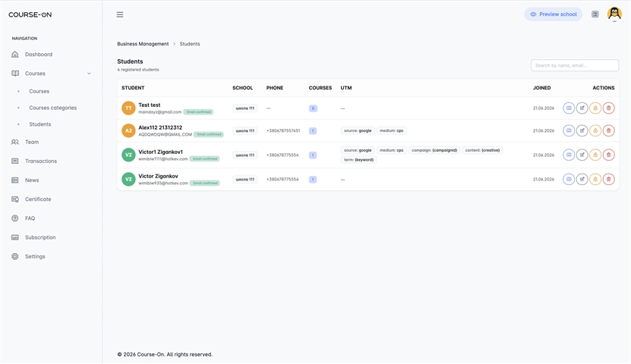Click the language translate icon in header
Screen dimensions: 631x364
[595, 14]
